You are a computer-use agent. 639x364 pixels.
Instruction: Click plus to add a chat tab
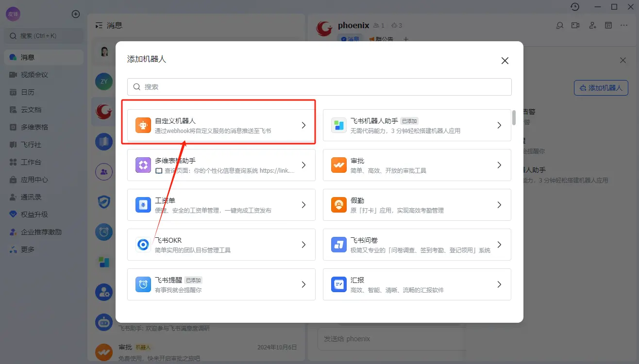tap(406, 39)
